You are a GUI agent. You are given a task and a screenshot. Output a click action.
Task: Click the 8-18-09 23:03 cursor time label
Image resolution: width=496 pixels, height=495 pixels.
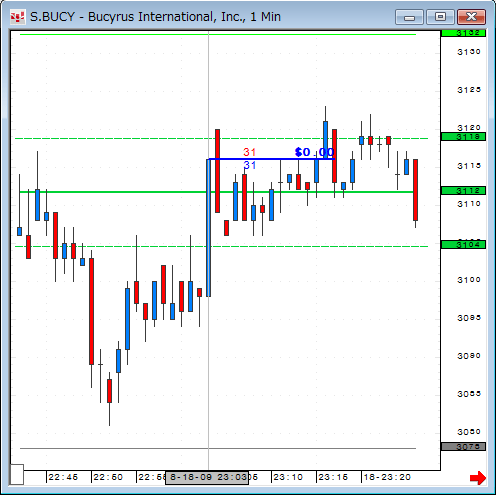[x=207, y=477]
